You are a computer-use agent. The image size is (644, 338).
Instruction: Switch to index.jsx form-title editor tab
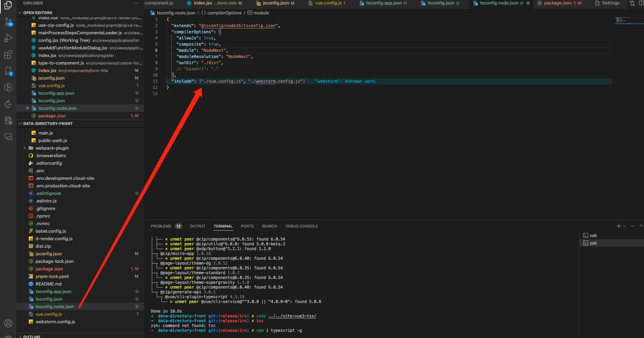[217, 3]
